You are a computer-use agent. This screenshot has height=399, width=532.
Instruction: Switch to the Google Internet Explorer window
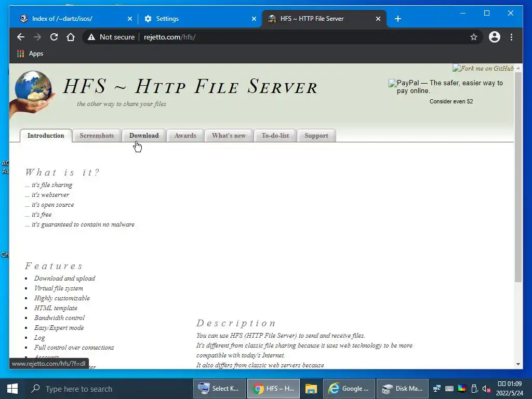349,389
